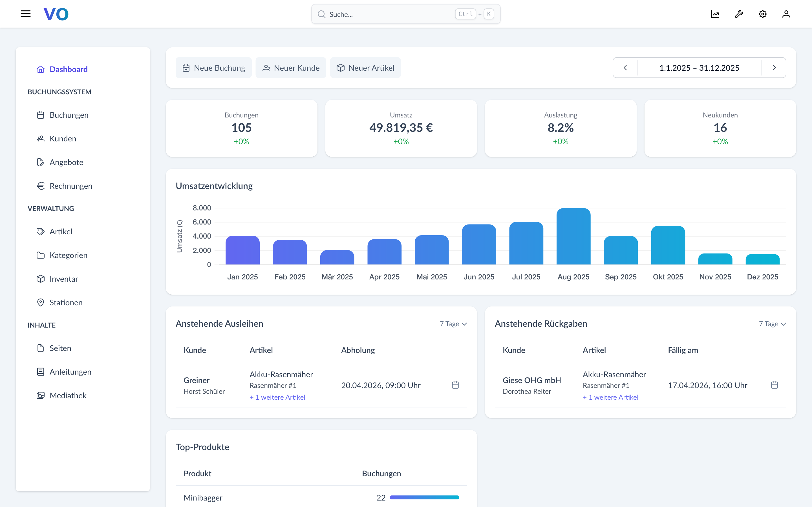This screenshot has width=812, height=507.
Task: Open the Angebote document icon
Action: tap(41, 162)
